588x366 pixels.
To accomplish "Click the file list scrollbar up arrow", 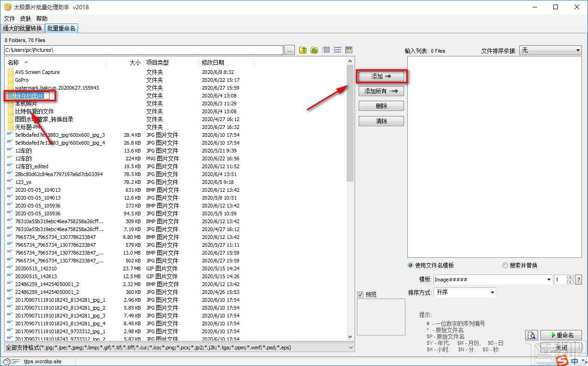I will tap(350, 61).
